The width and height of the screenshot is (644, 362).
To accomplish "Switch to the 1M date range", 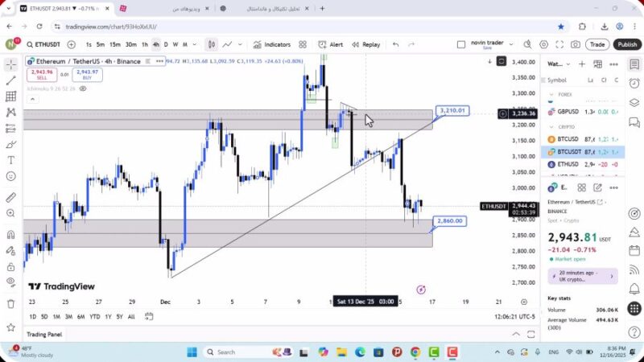I will pos(57,316).
